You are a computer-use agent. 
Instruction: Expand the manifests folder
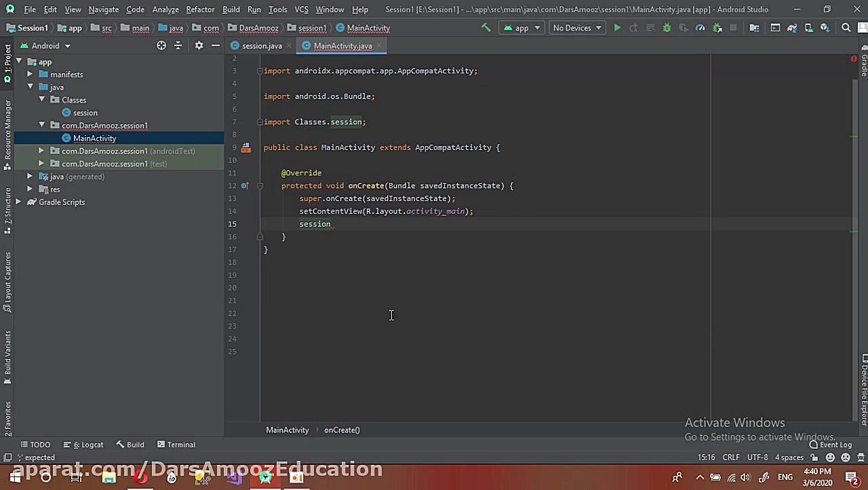tap(30, 75)
